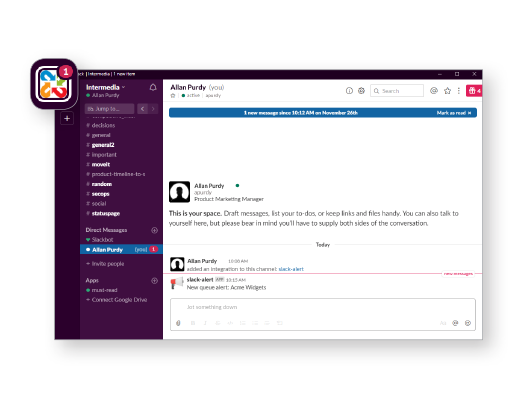Viewport: 529px width, 405px height.
Task: Click the slack-alert sender name
Action: (200, 279)
